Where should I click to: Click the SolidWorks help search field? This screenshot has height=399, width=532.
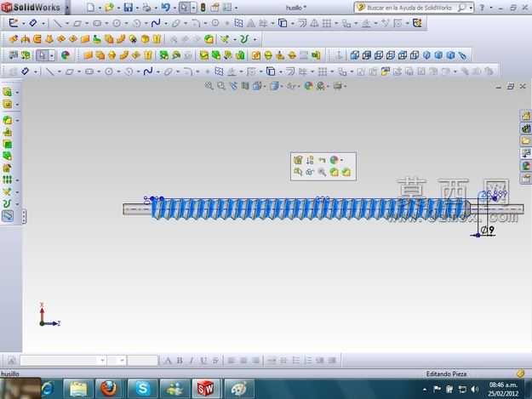(x=409, y=8)
